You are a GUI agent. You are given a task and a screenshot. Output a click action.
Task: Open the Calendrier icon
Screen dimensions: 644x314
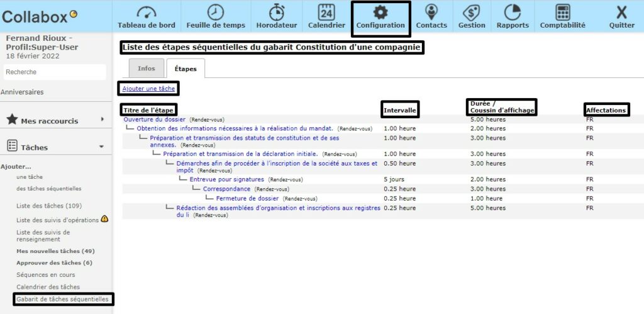tap(326, 12)
